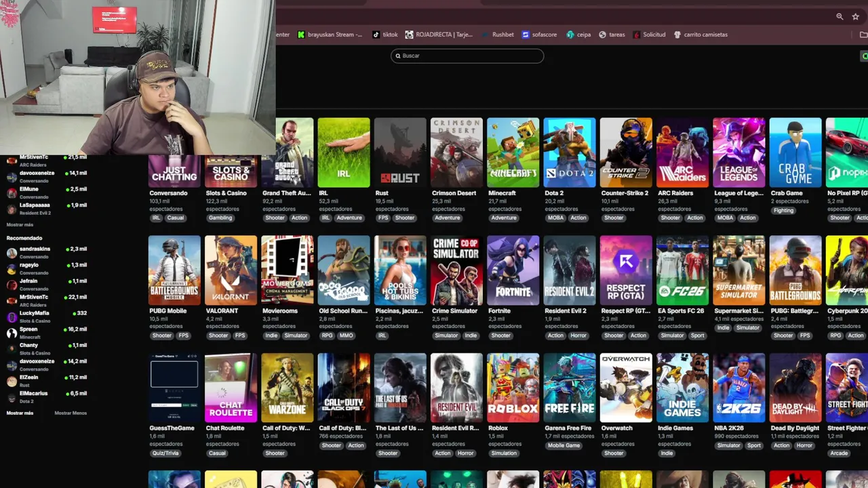Viewport: 868px width, 488px height.
Task: Open the Old School RuneScape category card
Action: 344,270
